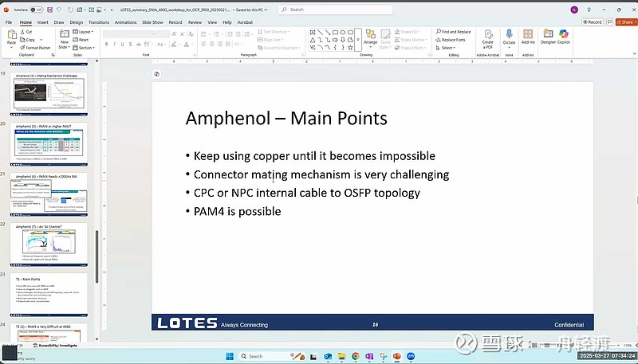Open Find and Replace

coord(453,32)
